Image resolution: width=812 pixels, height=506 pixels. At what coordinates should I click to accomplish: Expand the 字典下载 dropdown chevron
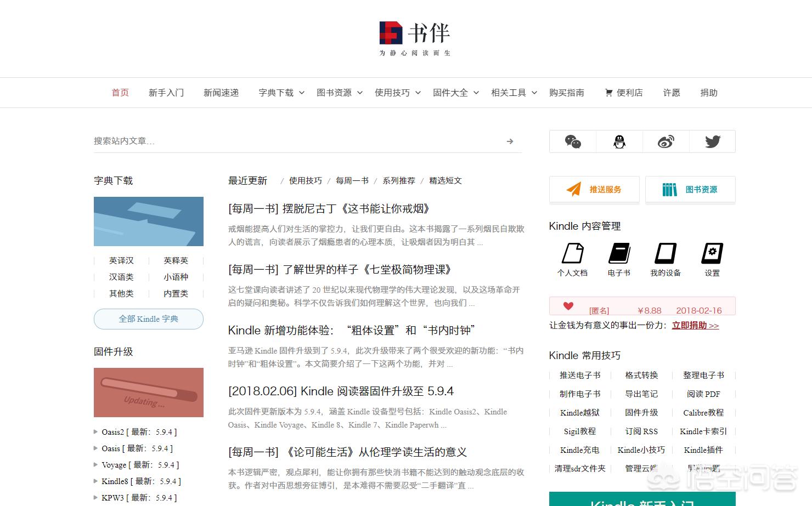(302, 93)
